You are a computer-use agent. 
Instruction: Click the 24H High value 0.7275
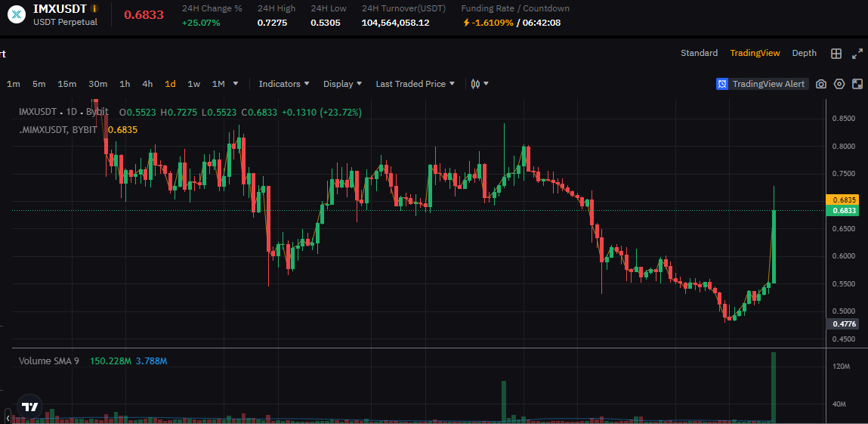273,23
